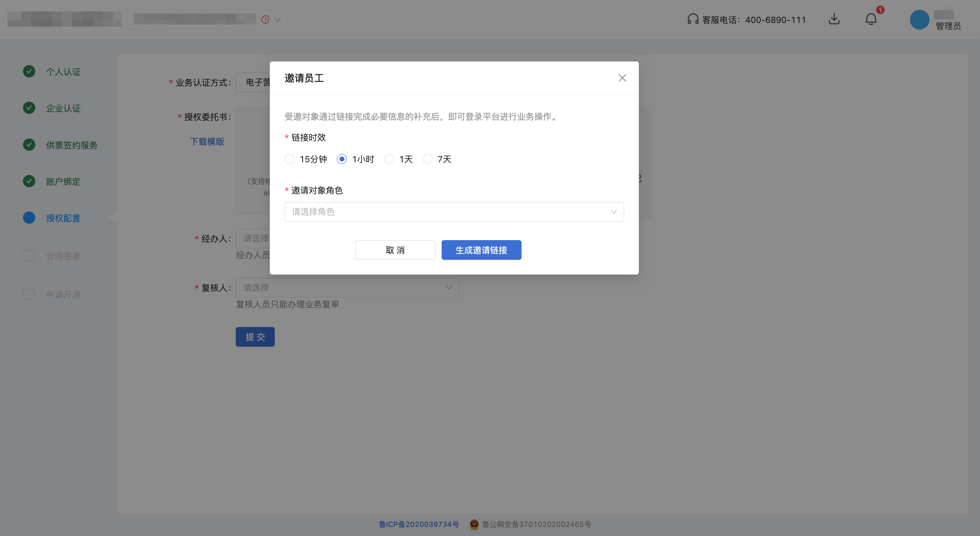Screen dimensions: 980x536
Task: Click the 鲁公网安备37010202002465号 link
Action: click(x=536, y=525)
